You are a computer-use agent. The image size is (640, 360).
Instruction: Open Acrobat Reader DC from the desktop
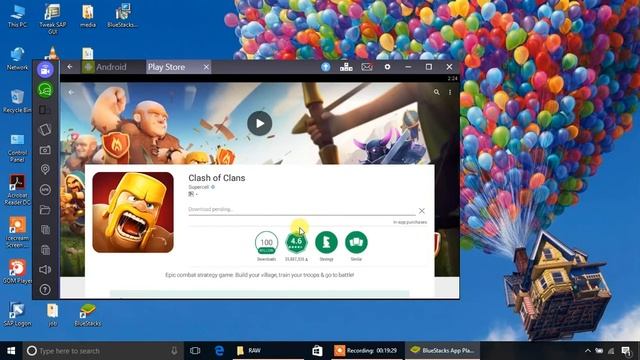18,190
